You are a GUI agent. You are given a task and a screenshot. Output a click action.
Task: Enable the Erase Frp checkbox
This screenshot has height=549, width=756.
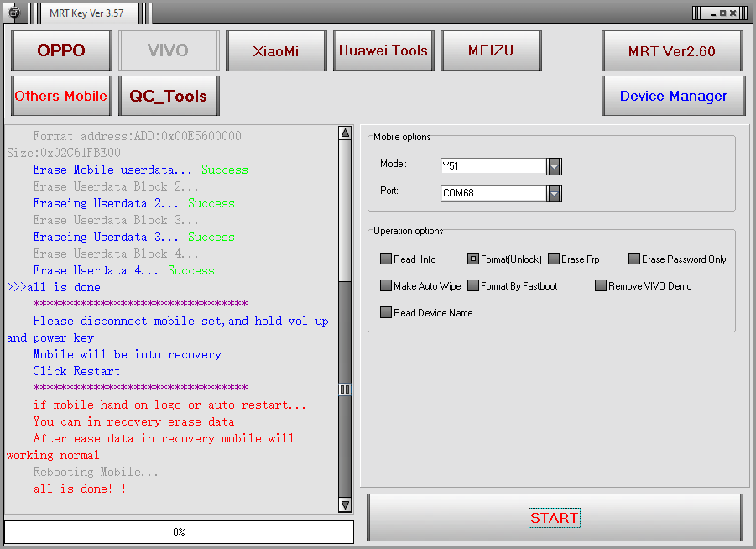tap(554, 259)
